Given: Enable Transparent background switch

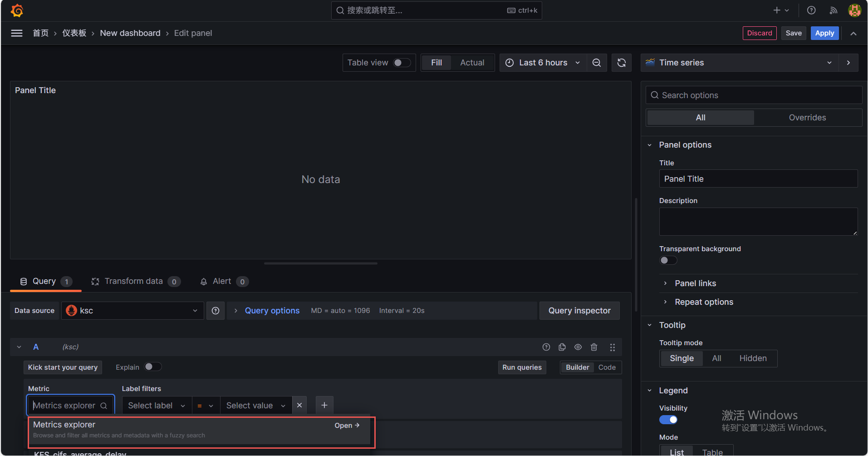Looking at the screenshot, I should click(668, 260).
